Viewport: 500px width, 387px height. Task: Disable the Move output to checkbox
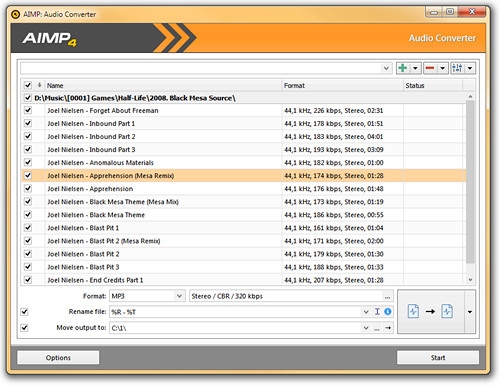pos(24,328)
